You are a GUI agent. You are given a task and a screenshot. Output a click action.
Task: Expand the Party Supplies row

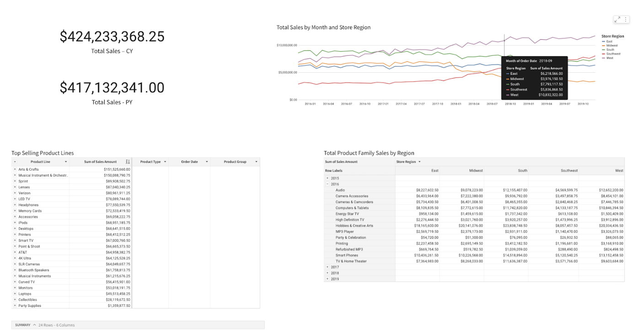click(15, 306)
